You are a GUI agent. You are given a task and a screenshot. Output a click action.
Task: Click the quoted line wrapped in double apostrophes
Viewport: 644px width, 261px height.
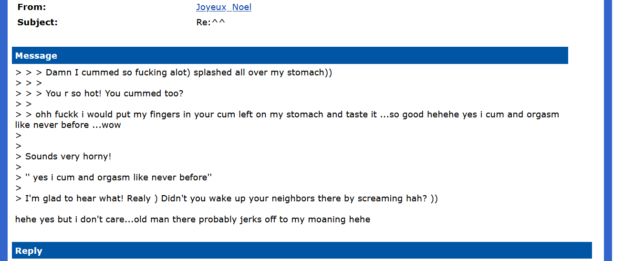pos(118,177)
